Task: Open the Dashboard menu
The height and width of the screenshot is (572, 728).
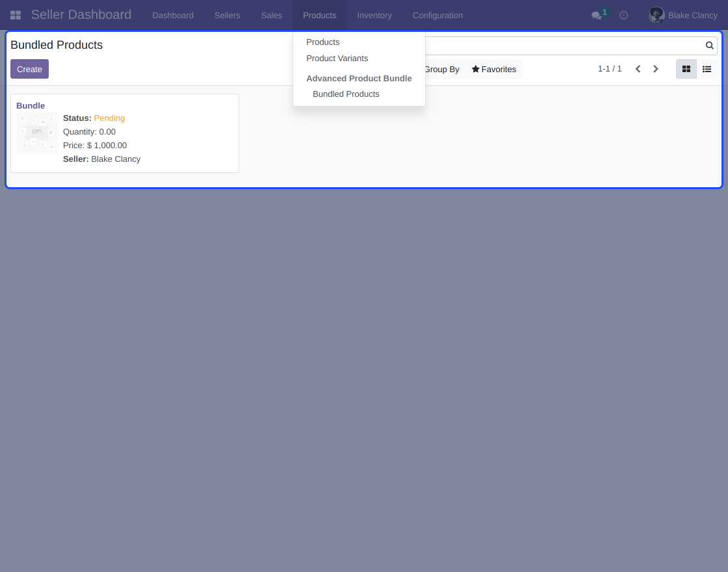Action: pos(173,16)
